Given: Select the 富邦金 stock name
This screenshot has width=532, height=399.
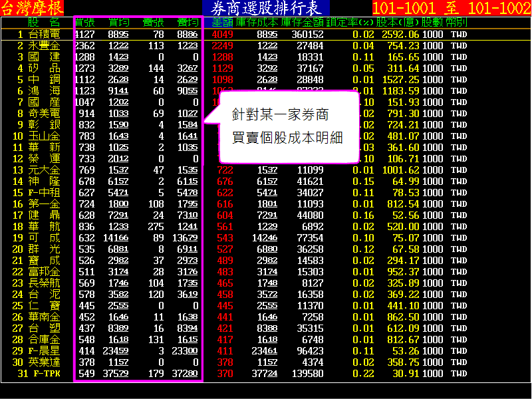Looking at the screenshot, I should pos(45,271).
